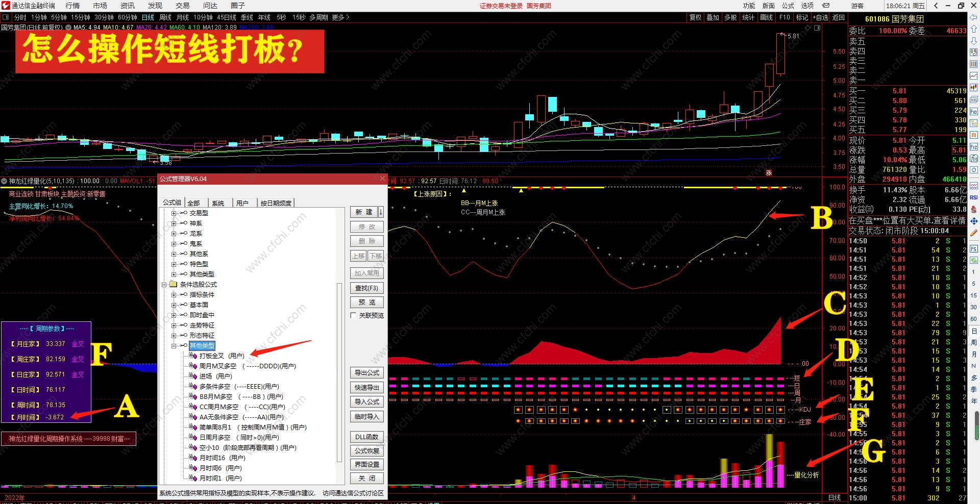The width and height of the screenshot is (980, 504).
Task: Click the +自选 toolbar button
Action: pyautogui.click(x=820, y=17)
